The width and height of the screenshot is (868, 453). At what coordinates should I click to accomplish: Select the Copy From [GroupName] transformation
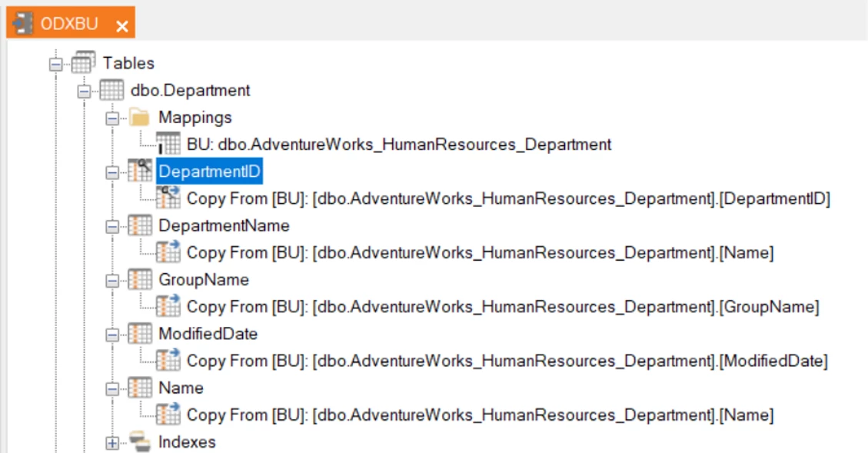pos(503,307)
